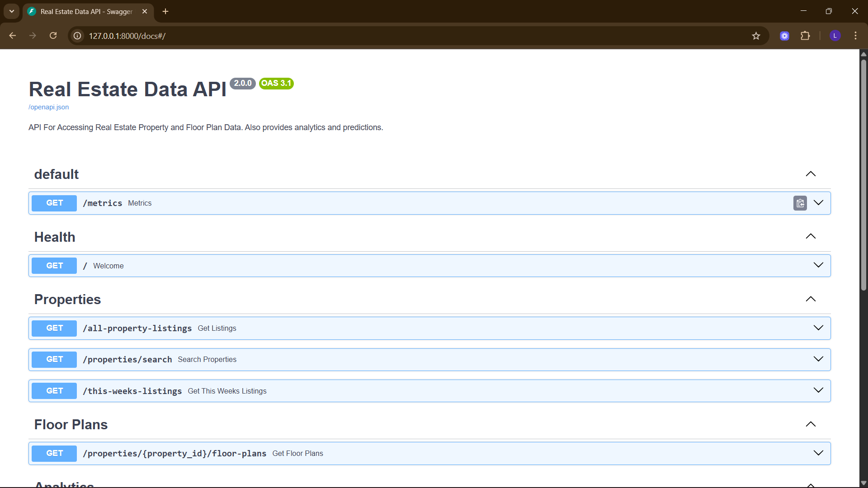Click the Get This Weeks Listings summary

click(227, 391)
